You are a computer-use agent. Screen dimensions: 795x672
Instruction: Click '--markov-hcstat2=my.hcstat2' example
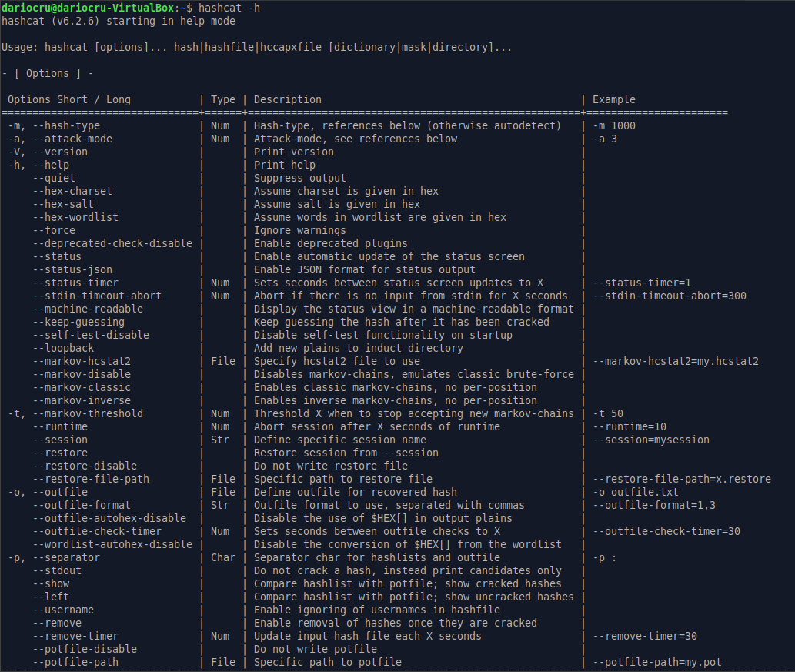676,362
